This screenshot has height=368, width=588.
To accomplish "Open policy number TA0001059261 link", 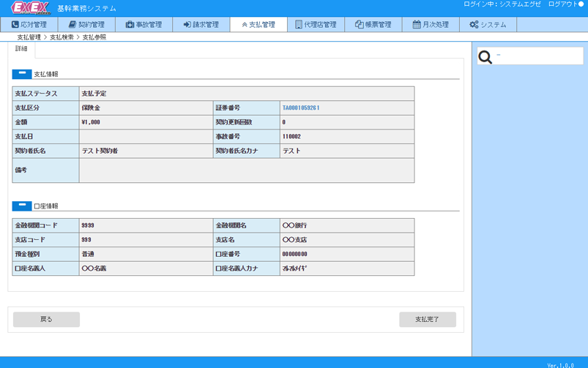I will click(x=301, y=108).
